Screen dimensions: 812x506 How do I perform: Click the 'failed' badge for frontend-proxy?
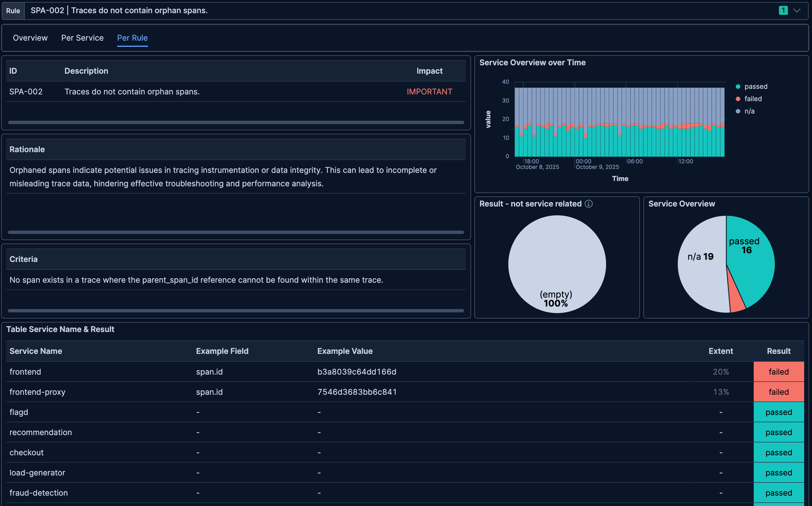point(779,392)
